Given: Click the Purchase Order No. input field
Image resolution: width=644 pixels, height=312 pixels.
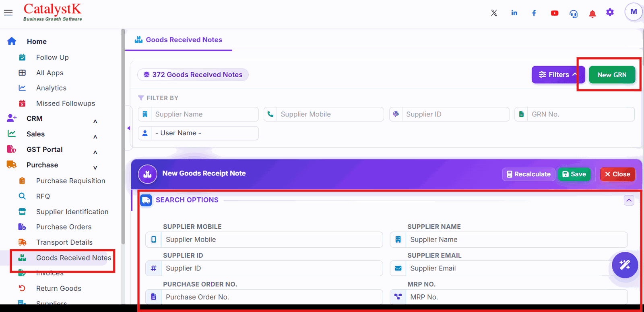Looking at the screenshot, I should (x=264, y=297).
